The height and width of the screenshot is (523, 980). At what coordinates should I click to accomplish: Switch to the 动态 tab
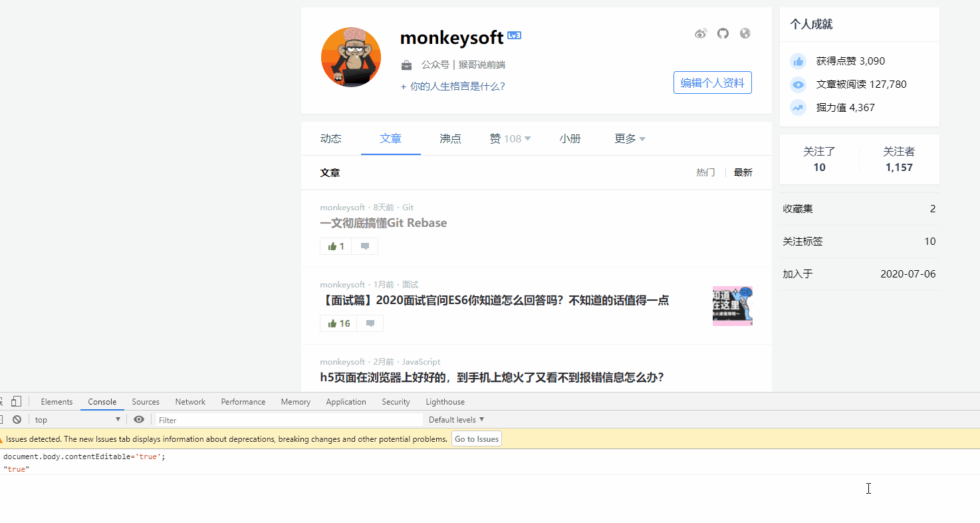(331, 138)
